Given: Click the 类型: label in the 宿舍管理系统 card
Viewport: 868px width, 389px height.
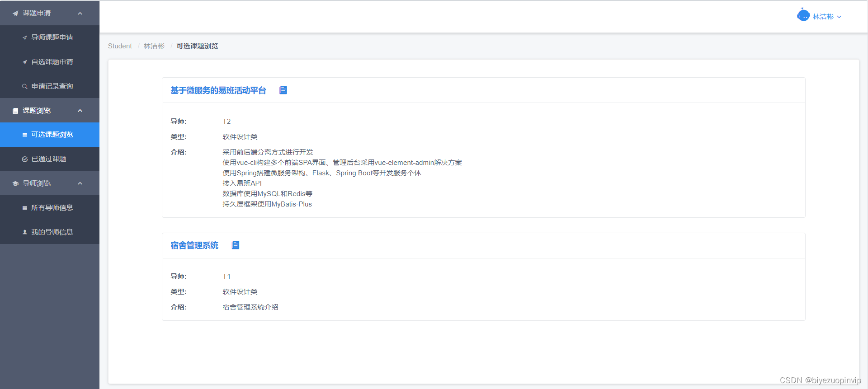Looking at the screenshot, I should click(179, 292).
